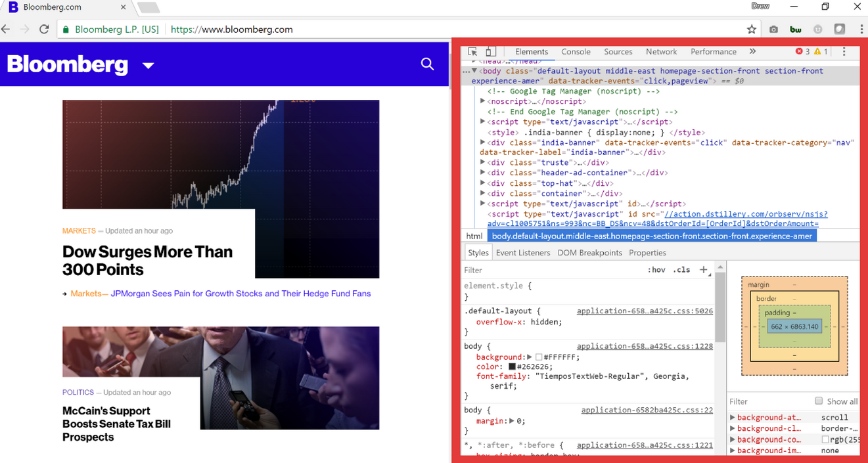The width and height of the screenshot is (868, 463).
Task: Click the camera extension icon
Action: coord(773,30)
